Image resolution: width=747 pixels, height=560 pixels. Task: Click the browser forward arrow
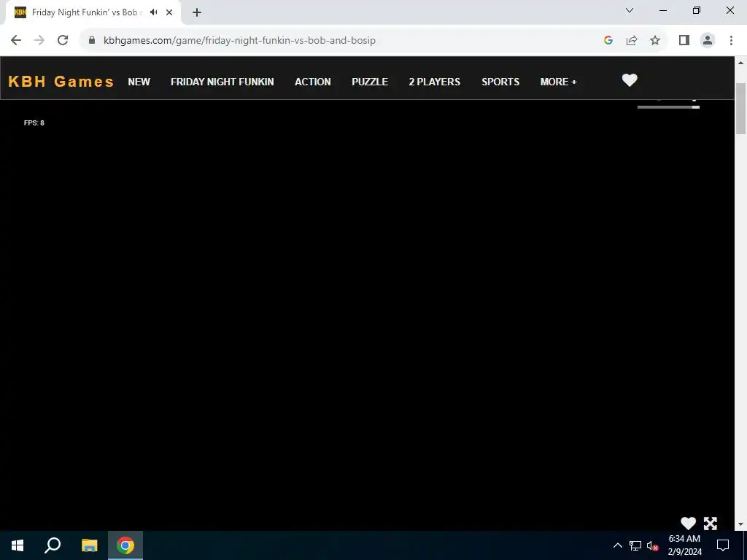[39, 41]
